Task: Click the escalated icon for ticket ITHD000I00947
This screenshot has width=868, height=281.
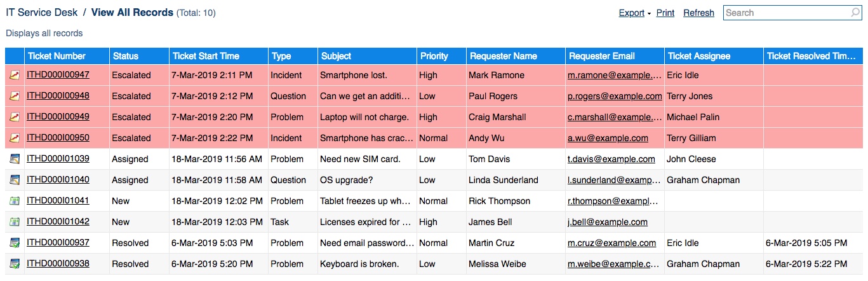Action: tap(15, 75)
